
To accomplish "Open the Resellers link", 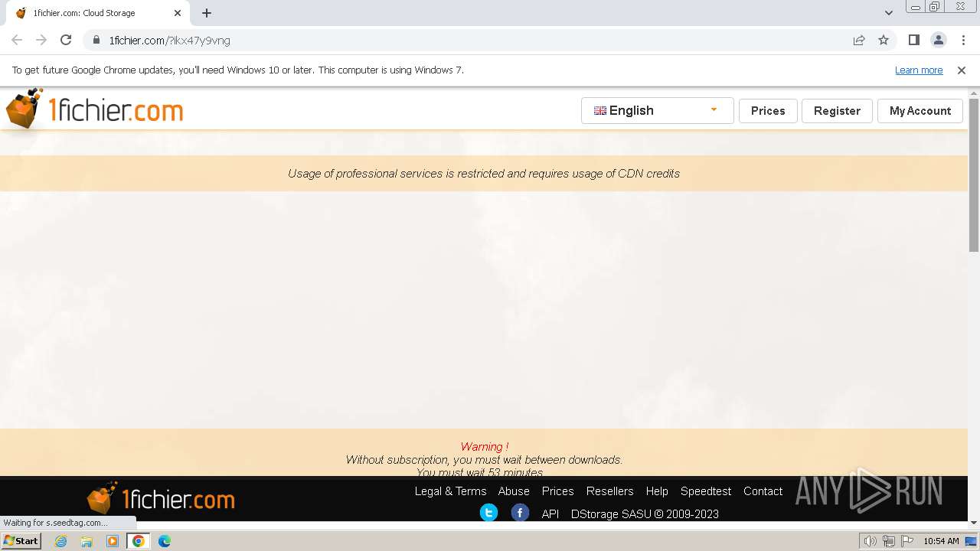I will [x=609, y=491].
